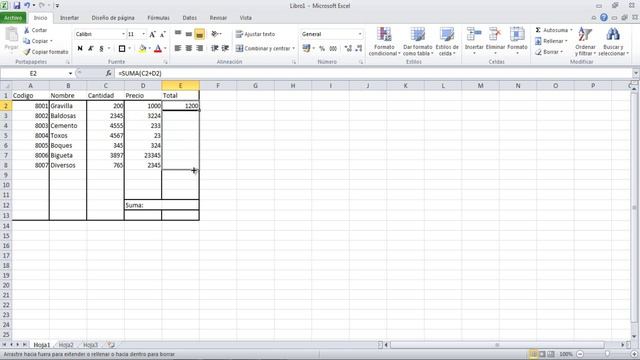Align text left
Image resolution: width=640 pixels, height=360 pixels.
point(178,48)
